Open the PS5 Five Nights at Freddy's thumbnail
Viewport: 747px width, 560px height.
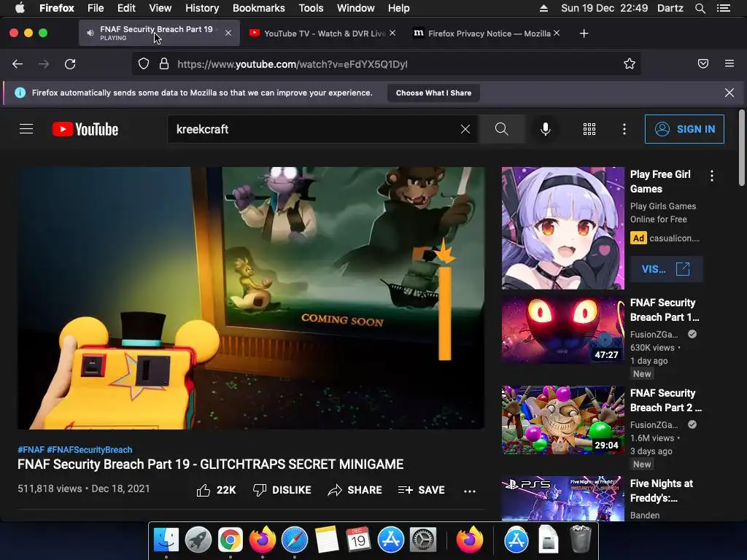(x=562, y=499)
